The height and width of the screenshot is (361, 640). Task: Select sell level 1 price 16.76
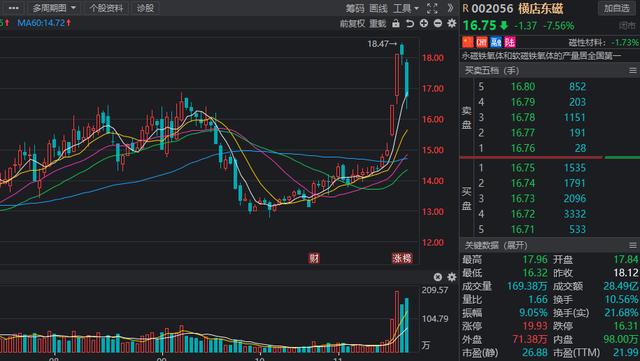pyautogui.click(x=523, y=148)
